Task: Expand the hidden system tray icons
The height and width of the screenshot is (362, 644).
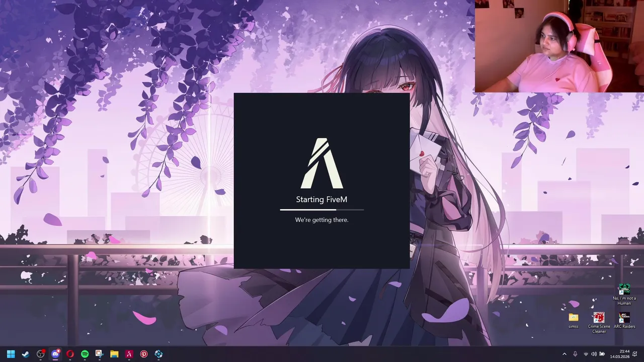Action: (564, 354)
